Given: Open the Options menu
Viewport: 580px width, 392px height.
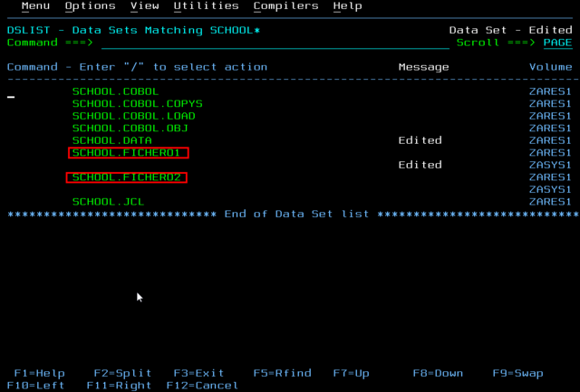Looking at the screenshot, I should pos(91,6).
